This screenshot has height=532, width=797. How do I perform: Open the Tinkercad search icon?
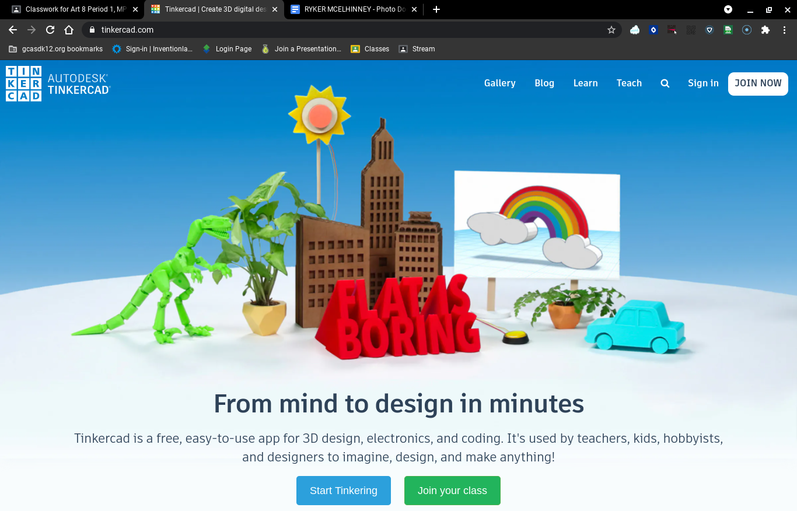(x=665, y=83)
